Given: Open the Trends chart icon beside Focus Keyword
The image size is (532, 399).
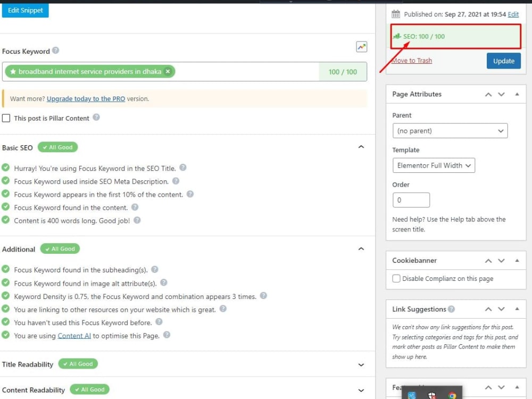Looking at the screenshot, I should pyautogui.click(x=361, y=47).
